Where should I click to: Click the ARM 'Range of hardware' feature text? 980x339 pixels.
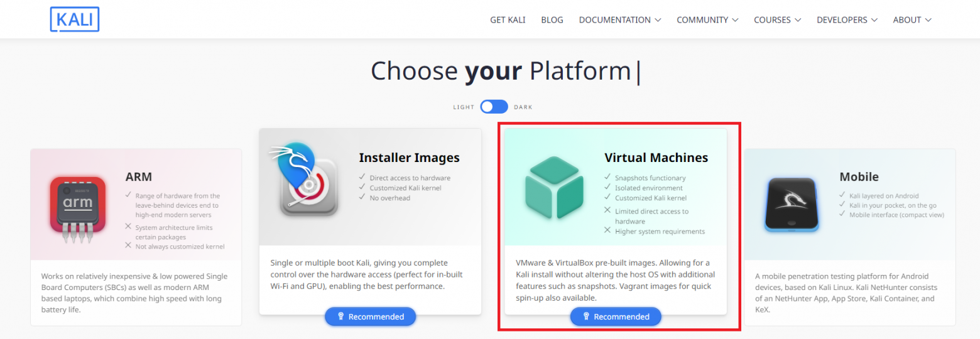[178, 205]
